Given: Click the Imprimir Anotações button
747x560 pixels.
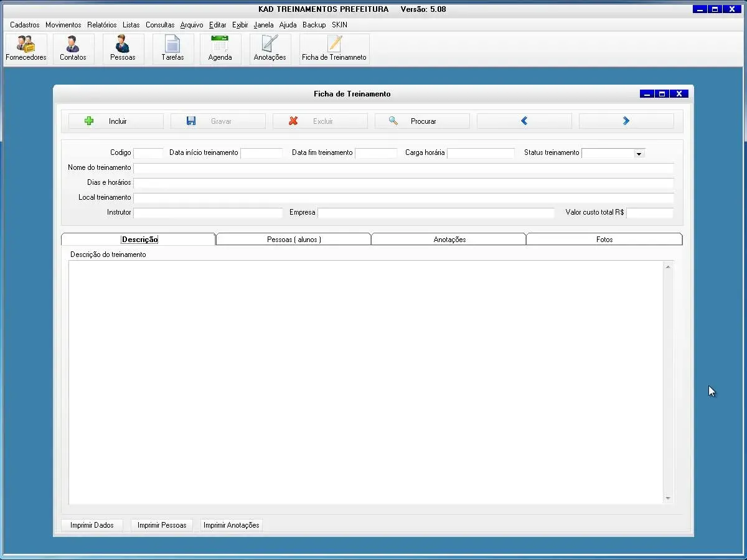Looking at the screenshot, I should pyautogui.click(x=232, y=525).
